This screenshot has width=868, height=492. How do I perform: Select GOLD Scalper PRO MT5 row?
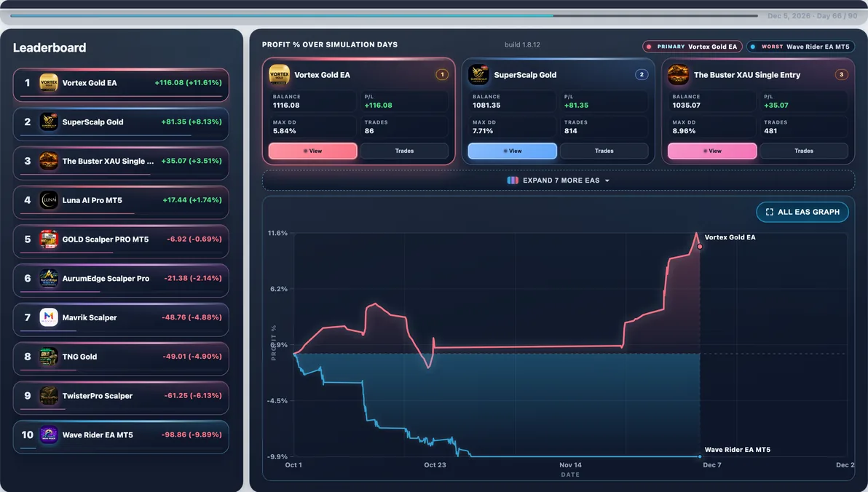[121, 242]
